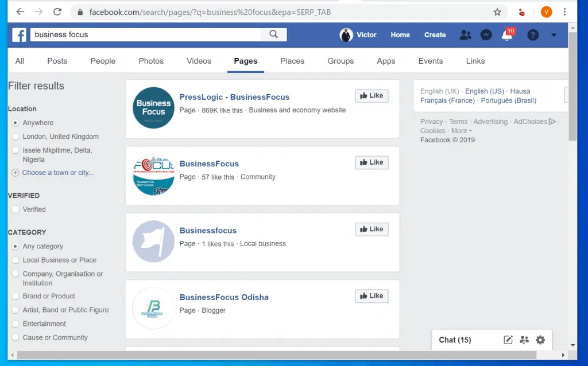Create a group chat using the Chat bar icon

524,340
